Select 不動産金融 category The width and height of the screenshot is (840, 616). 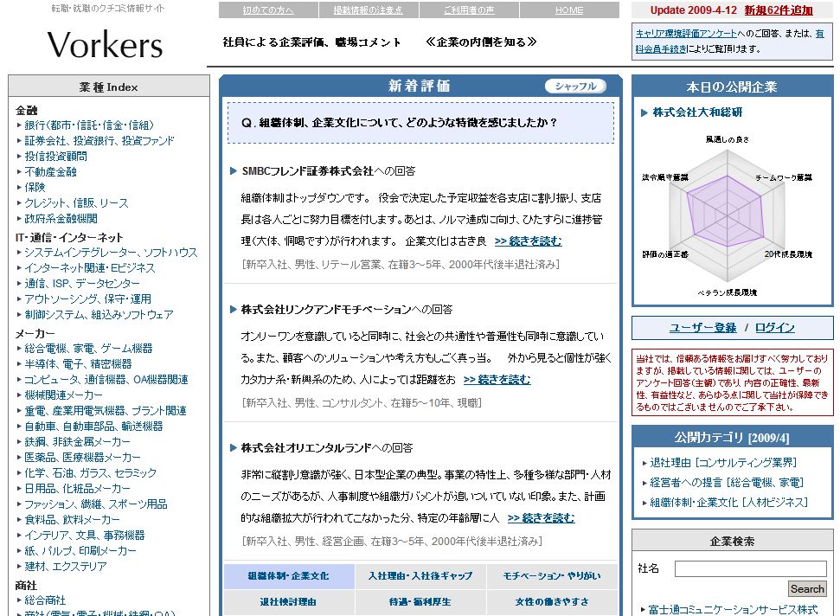tap(50, 172)
